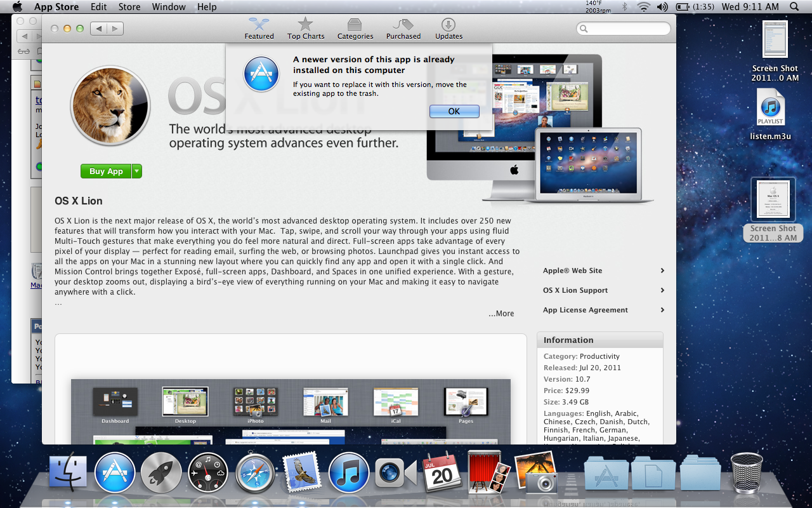Open Finder from the Dock

click(x=68, y=473)
